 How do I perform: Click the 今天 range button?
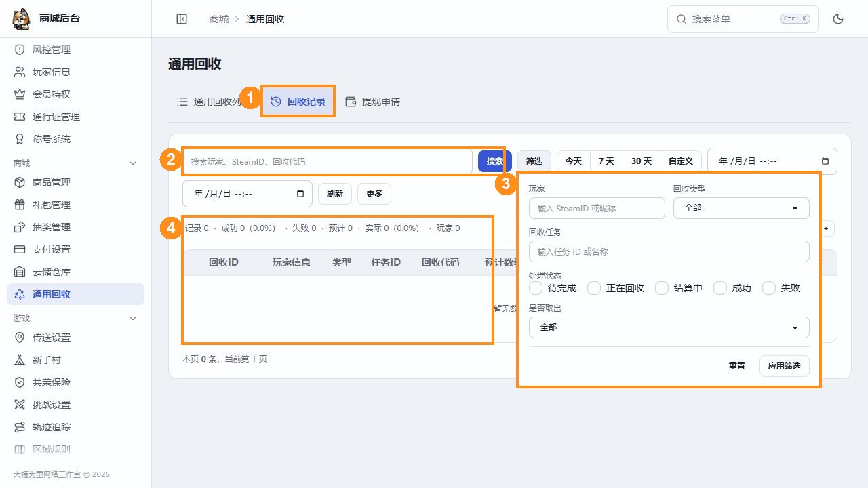574,161
